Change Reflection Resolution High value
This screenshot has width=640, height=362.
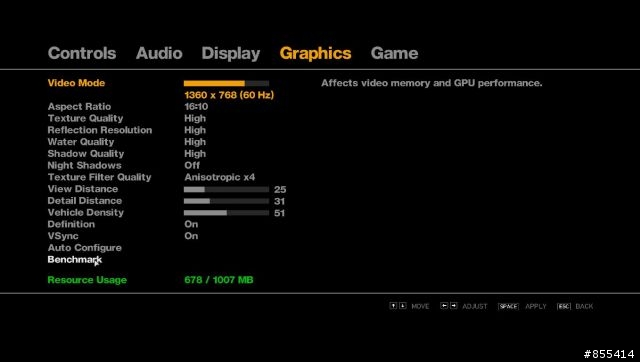click(195, 130)
